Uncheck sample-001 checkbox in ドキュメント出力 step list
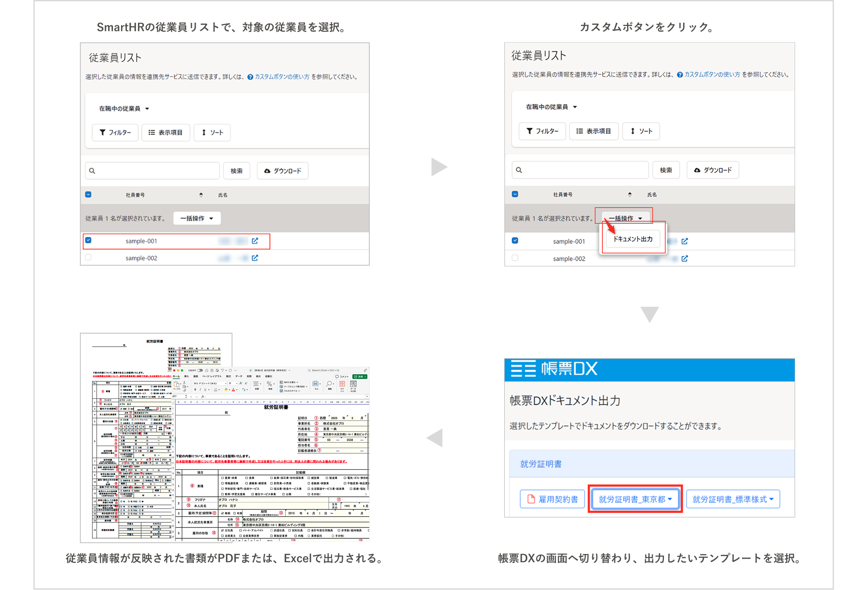 [x=515, y=240]
